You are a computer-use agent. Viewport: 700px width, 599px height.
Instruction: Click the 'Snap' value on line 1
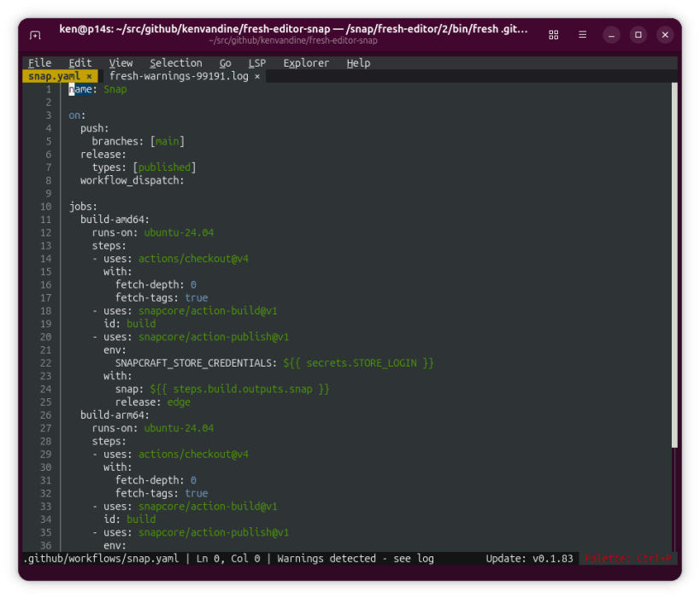[x=115, y=89]
